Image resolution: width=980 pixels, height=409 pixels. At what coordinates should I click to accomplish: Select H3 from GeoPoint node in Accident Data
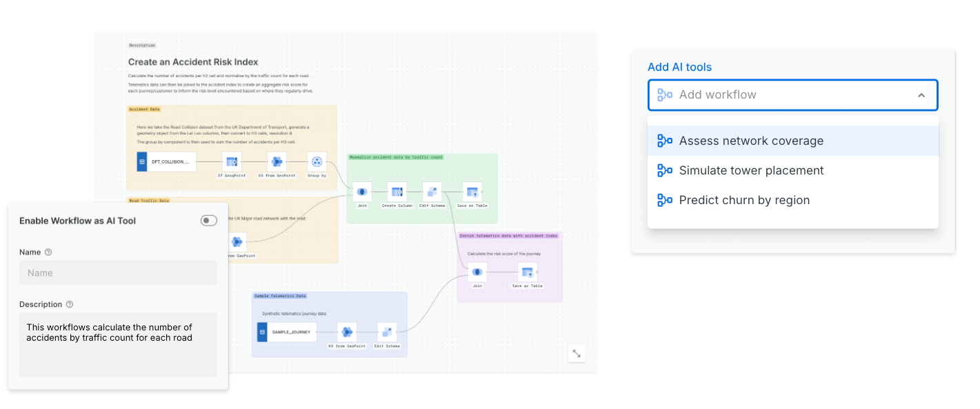(277, 162)
